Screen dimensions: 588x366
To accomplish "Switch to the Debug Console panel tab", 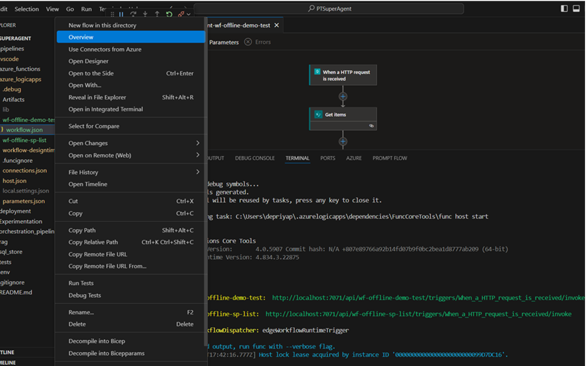I will [255, 158].
